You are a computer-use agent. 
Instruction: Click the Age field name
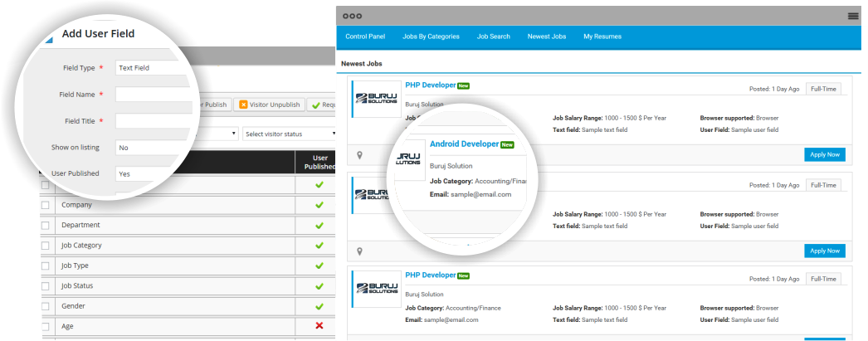pyautogui.click(x=67, y=327)
